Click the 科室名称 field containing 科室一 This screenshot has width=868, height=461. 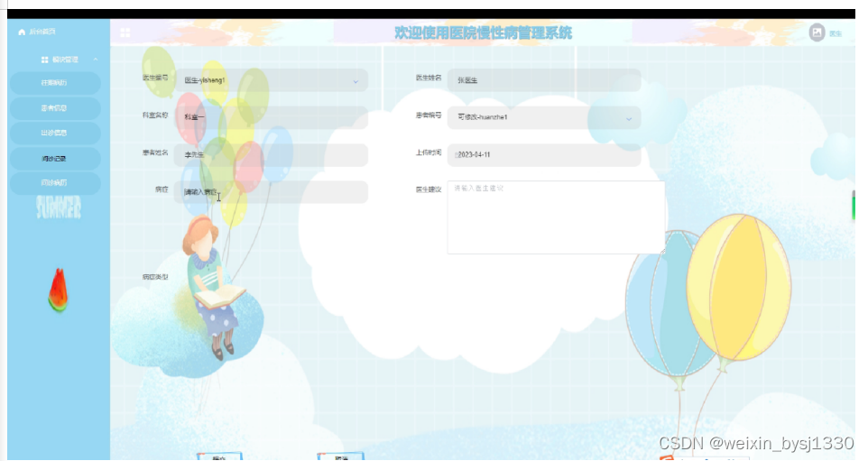click(271, 118)
